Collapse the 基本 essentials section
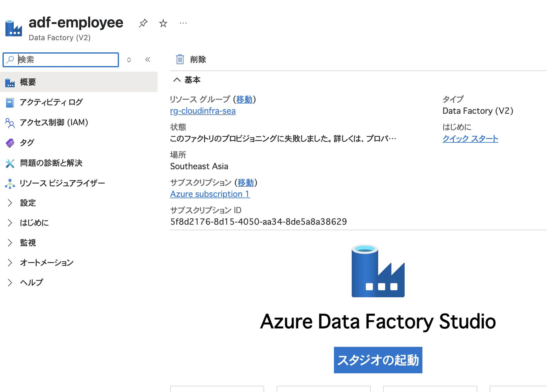Viewport: 547px width, 392px height. click(177, 80)
